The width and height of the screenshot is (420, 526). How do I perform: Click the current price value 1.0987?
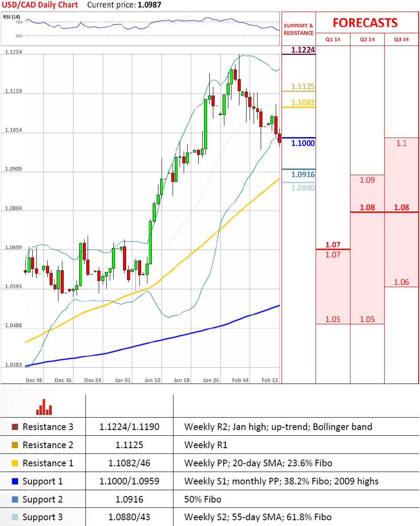[150, 5]
